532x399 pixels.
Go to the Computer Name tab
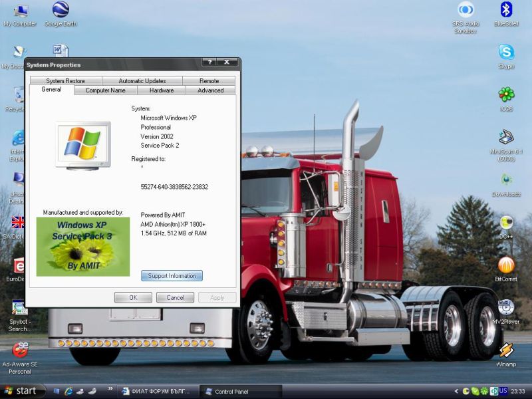pos(105,90)
